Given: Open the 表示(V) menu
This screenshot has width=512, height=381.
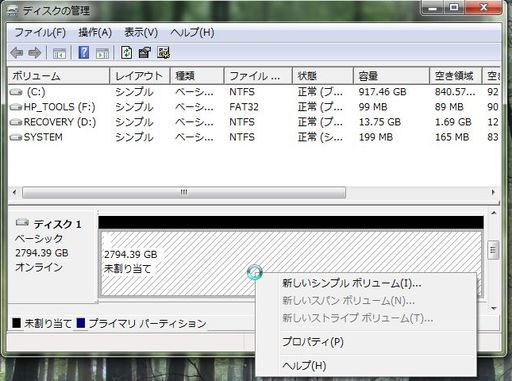Looking at the screenshot, I should click(x=141, y=32).
